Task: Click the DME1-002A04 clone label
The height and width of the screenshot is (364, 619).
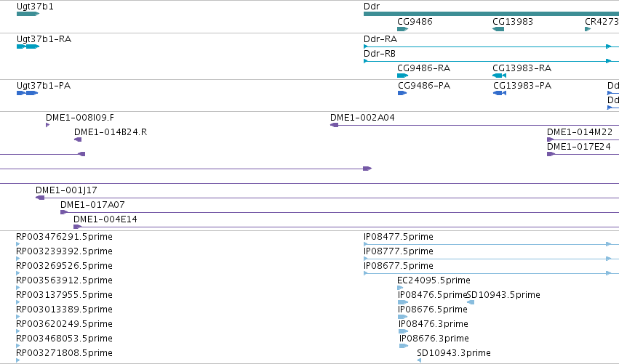Action: coord(362,118)
